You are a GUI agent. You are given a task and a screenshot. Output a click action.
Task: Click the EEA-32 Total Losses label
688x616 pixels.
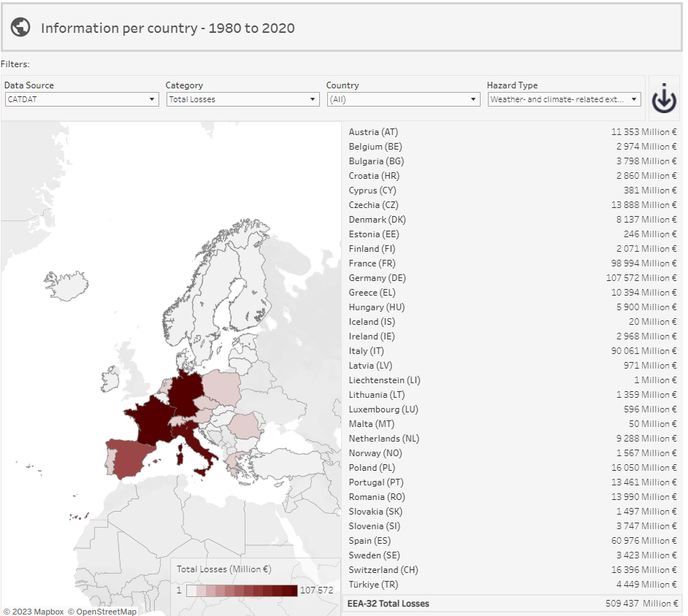(x=389, y=604)
